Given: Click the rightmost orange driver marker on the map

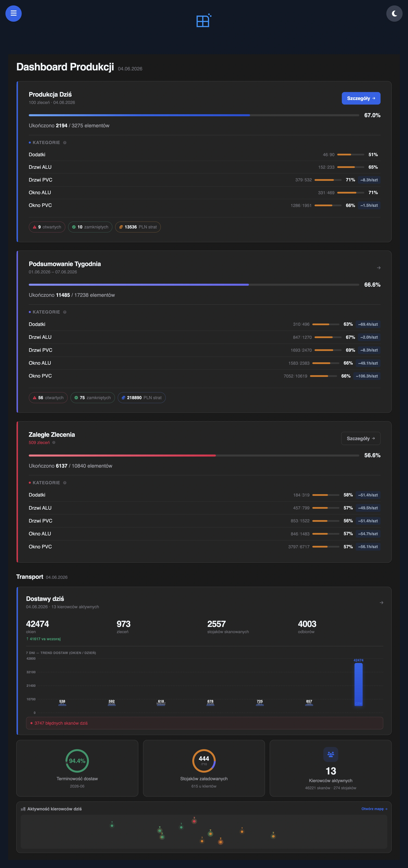Looking at the screenshot, I should point(273,836).
